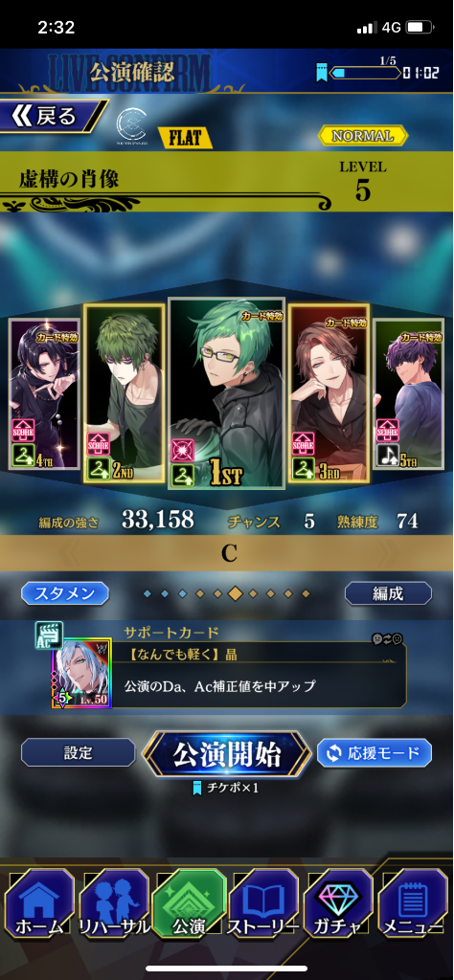Start the show with 公演開始
Viewport: 454px width, 980px height.
226,754
